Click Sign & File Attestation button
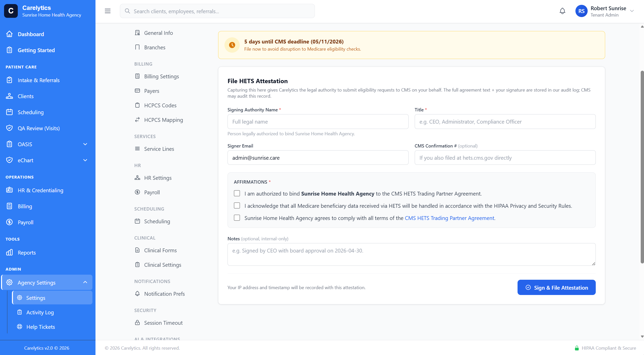 556,287
